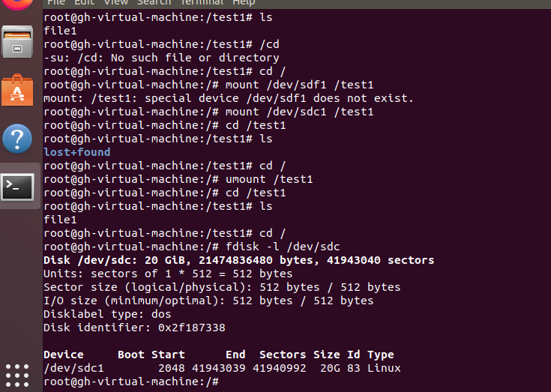This screenshot has width=551, height=392.
Task: Open the Help question mark icon
Action: [x=17, y=139]
